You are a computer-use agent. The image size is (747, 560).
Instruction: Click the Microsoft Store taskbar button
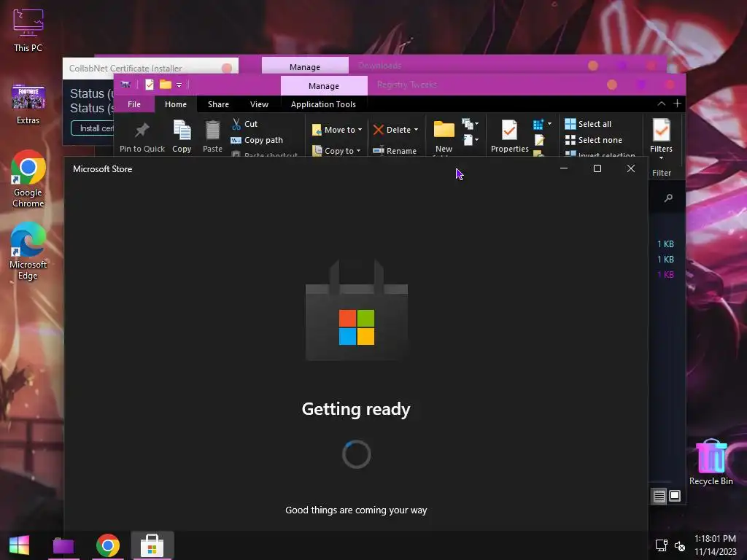pos(152,545)
